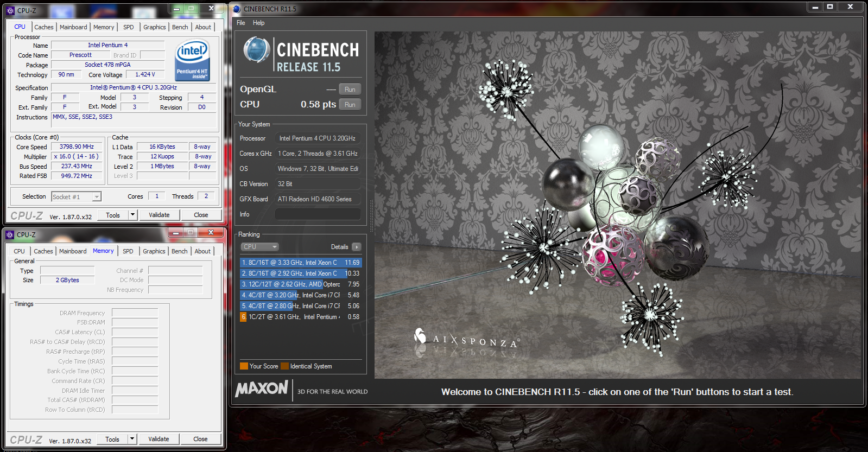Click the Multiplier value x 16.0
Viewport: 868px width, 452px height.
tap(77, 156)
